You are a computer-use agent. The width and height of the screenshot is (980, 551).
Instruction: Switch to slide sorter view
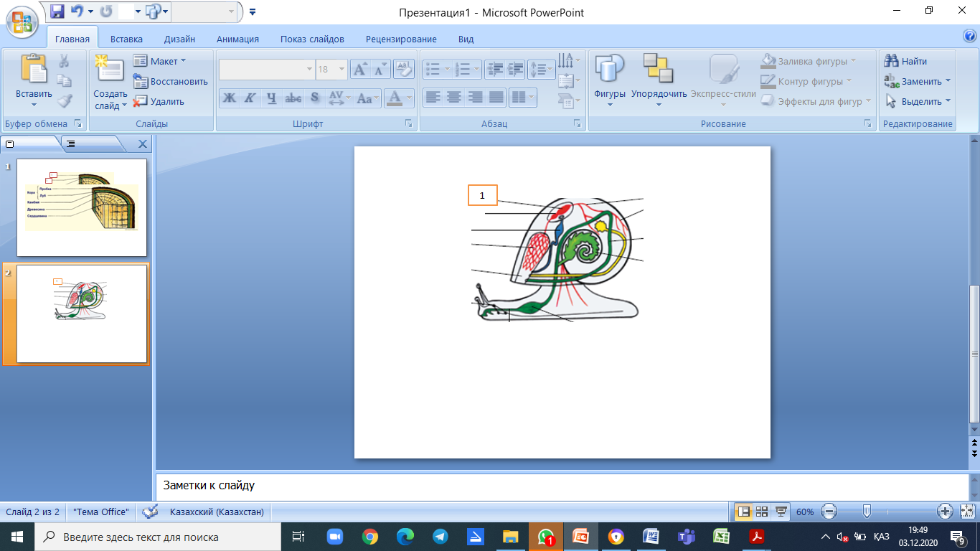click(x=762, y=512)
